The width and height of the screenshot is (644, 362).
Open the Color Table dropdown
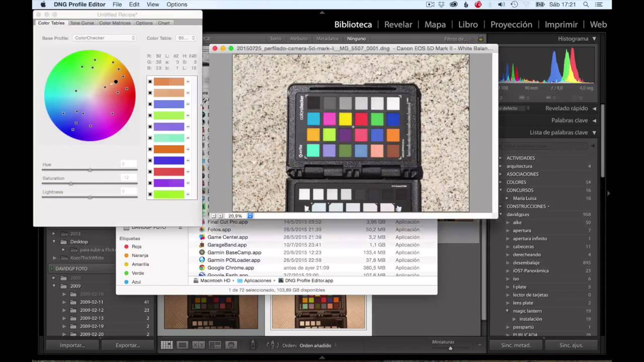pyautogui.click(x=186, y=38)
